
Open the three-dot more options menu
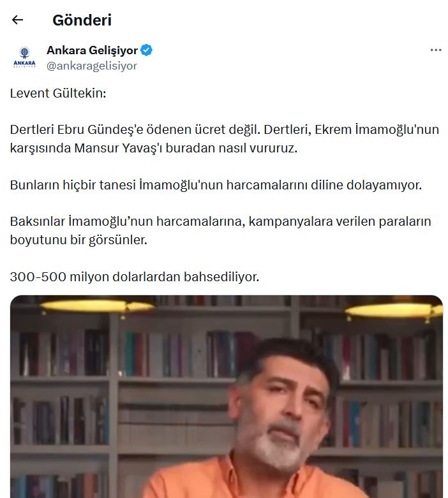tap(436, 50)
